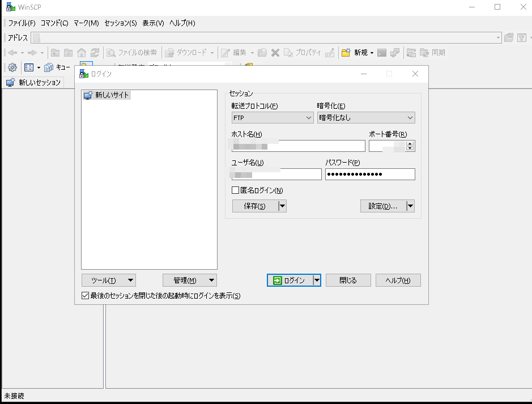Click the filter icon beside address bar
The width and height of the screenshot is (532, 404).
click(x=522, y=38)
